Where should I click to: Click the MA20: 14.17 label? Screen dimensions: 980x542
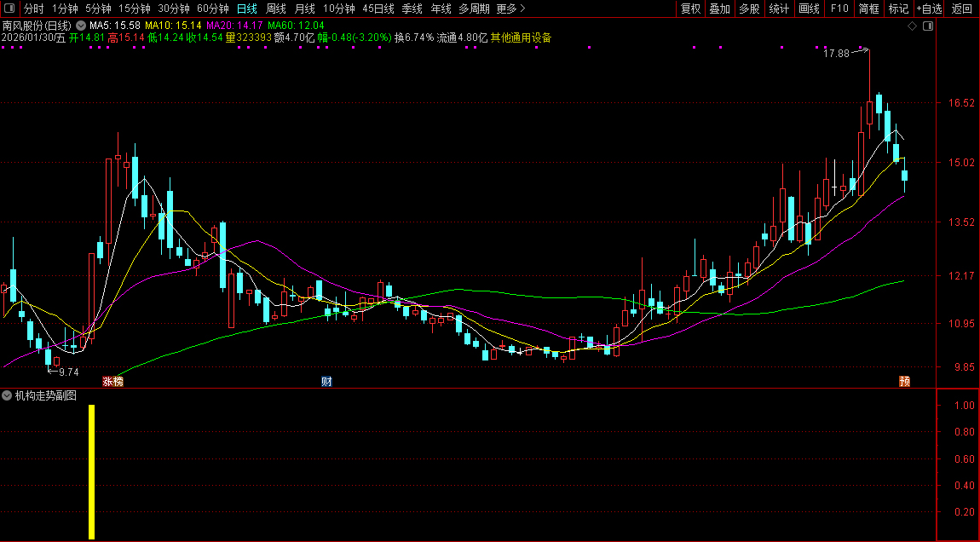(x=234, y=26)
